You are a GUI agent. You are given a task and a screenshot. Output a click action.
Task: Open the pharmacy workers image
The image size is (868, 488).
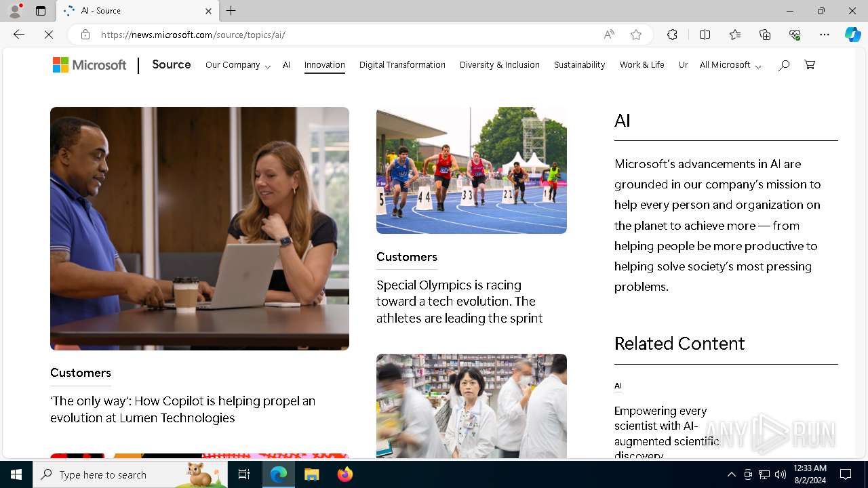tap(471, 406)
